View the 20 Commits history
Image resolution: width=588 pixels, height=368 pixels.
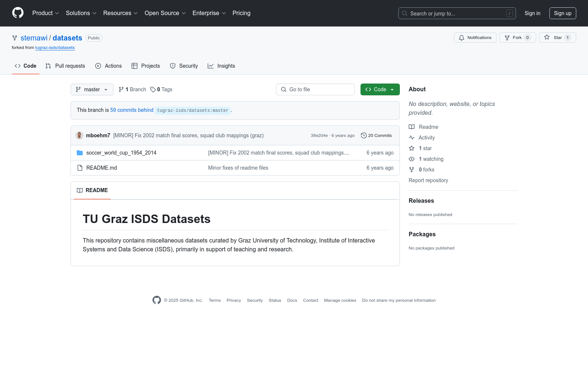376,135
